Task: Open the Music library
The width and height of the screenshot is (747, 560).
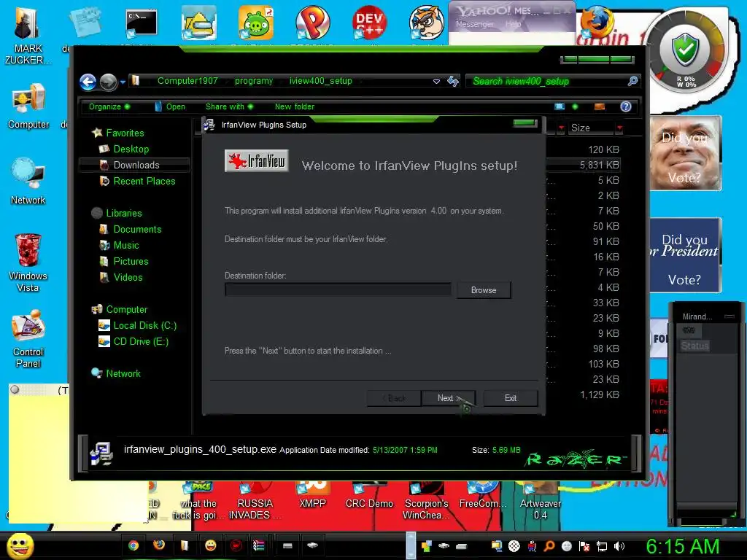Action: coord(125,245)
